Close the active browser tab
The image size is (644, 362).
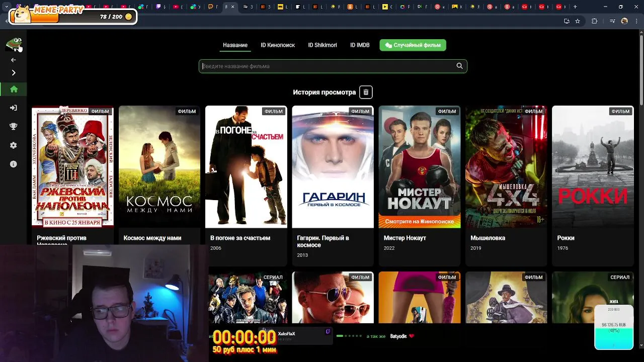click(x=232, y=7)
